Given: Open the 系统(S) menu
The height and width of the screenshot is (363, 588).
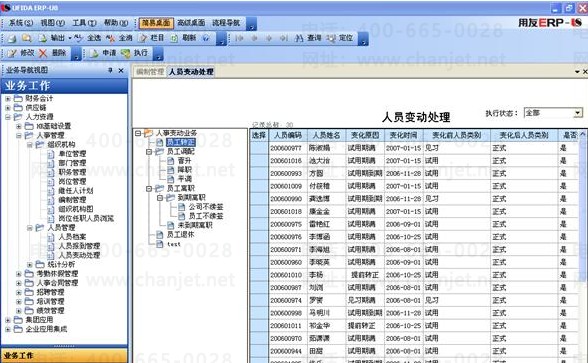Looking at the screenshot, I should click(21, 23).
